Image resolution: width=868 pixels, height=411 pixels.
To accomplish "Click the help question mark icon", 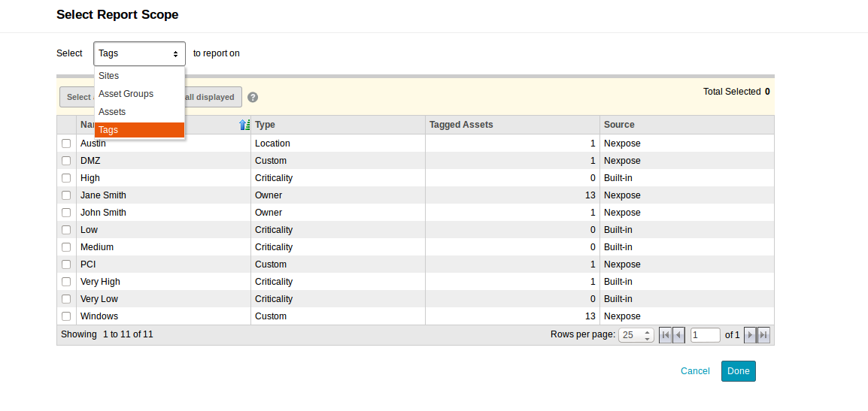I will pos(253,98).
